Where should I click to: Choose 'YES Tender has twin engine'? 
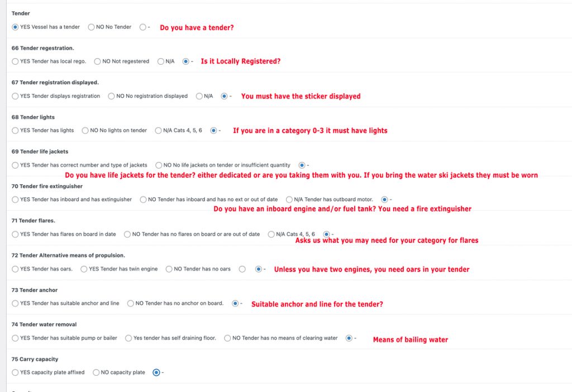pyautogui.click(x=84, y=269)
